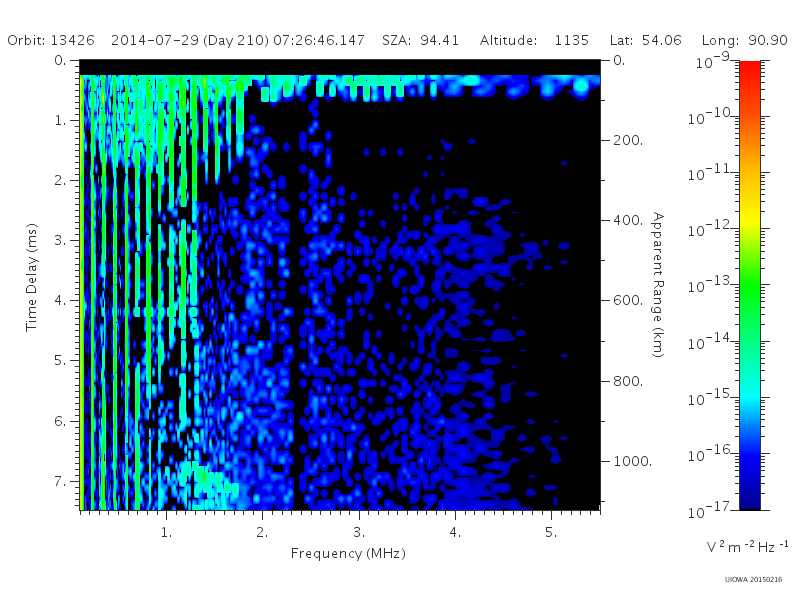The width and height of the screenshot is (800, 600).
Task: Click the 'Frequency (MHz)' axis title
Action: click(348, 553)
